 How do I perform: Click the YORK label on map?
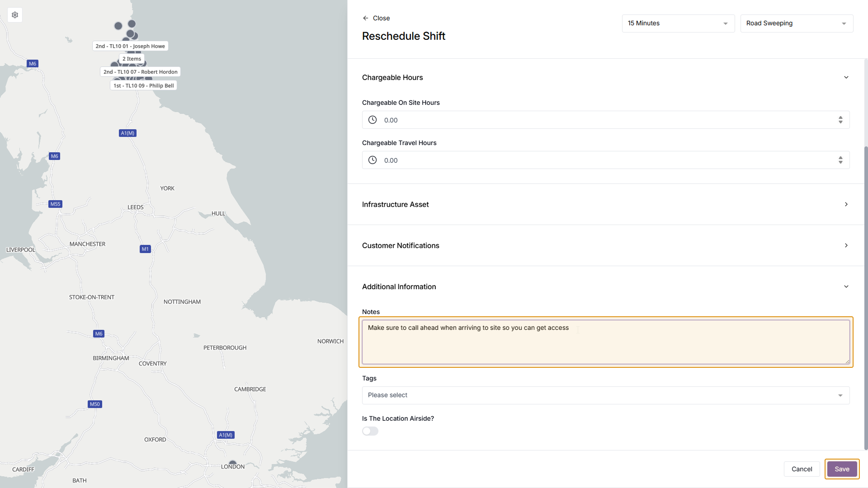pos(167,188)
